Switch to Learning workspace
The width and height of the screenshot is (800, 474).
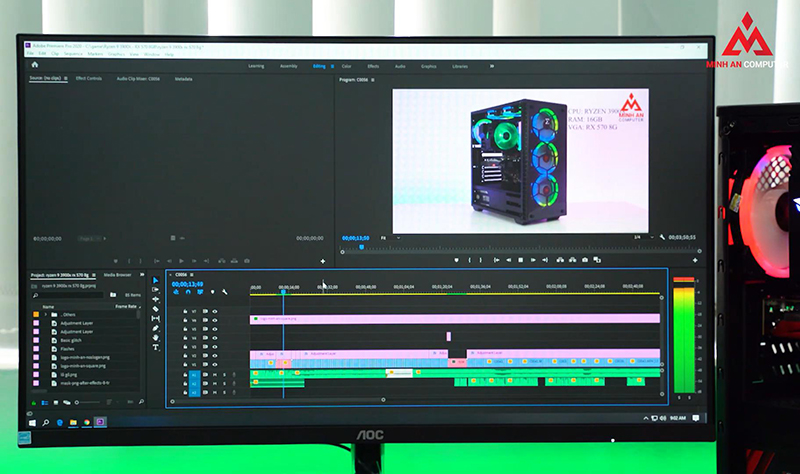(256, 66)
